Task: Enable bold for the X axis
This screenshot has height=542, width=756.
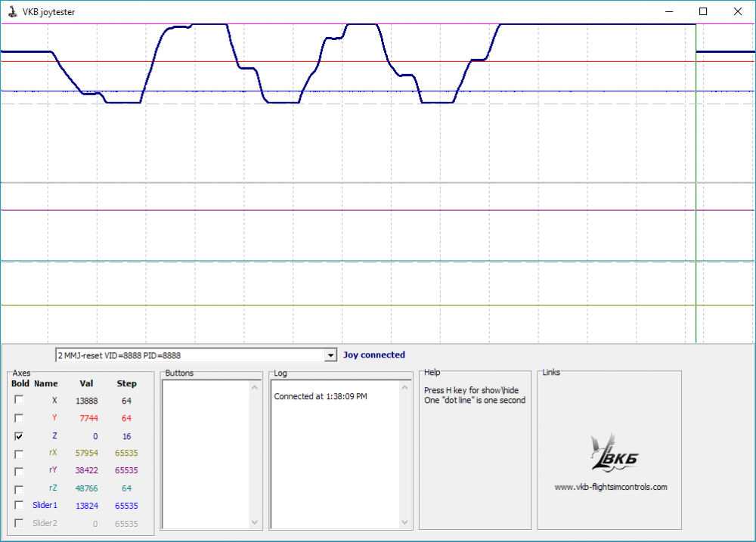Action: (x=19, y=401)
